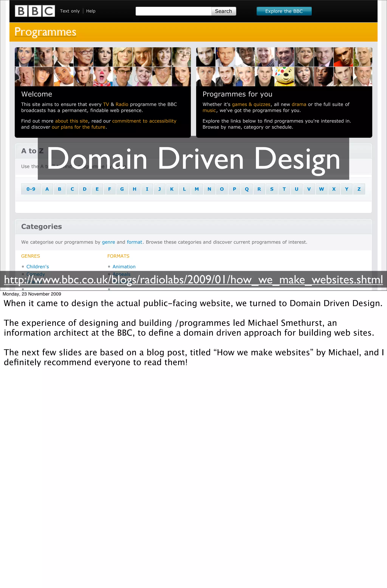Screen dimensions: 387x588
Task: Open the about this site link
Action: coord(71,121)
